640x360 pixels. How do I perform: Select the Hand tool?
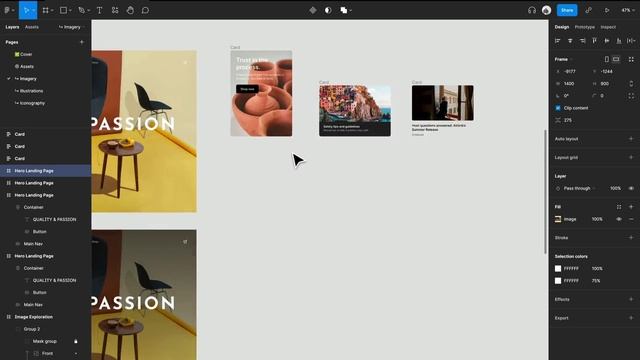coord(130,10)
